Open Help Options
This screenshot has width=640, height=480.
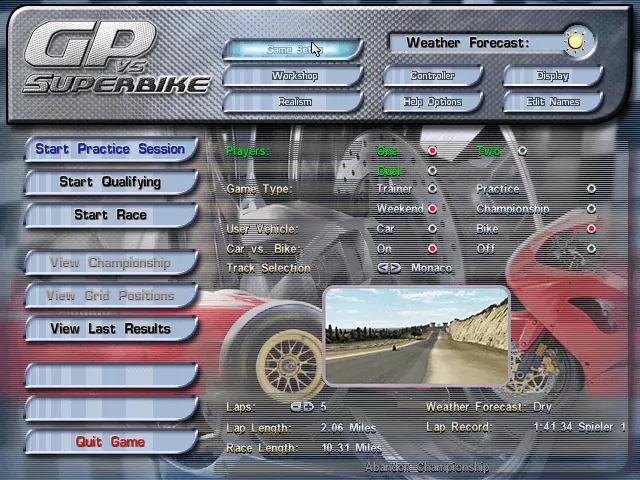pyautogui.click(x=433, y=102)
